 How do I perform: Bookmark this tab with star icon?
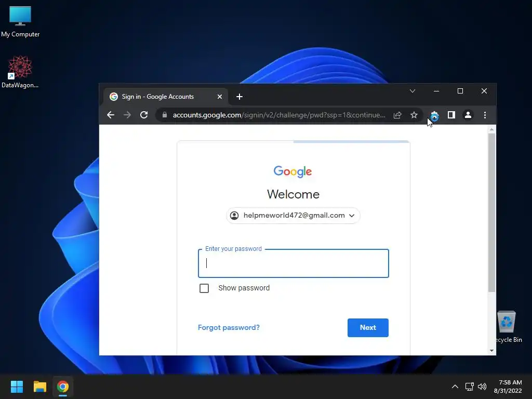pyautogui.click(x=414, y=115)
